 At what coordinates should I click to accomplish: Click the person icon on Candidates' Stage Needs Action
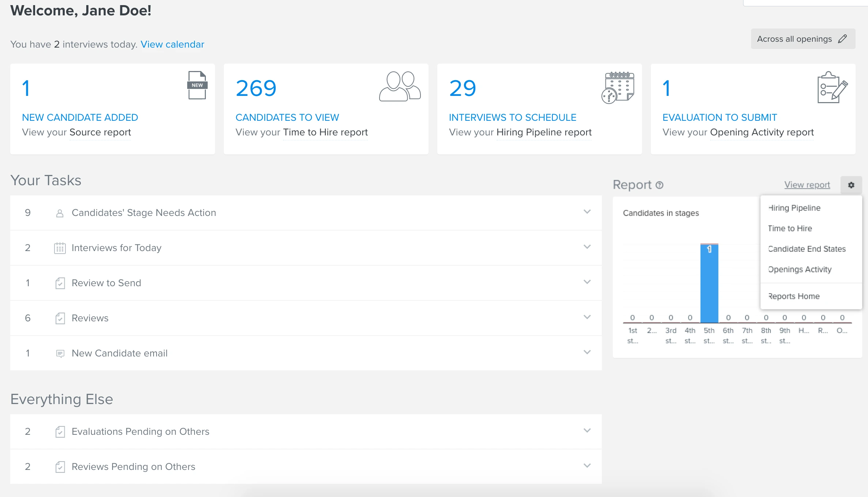(60, 213)
